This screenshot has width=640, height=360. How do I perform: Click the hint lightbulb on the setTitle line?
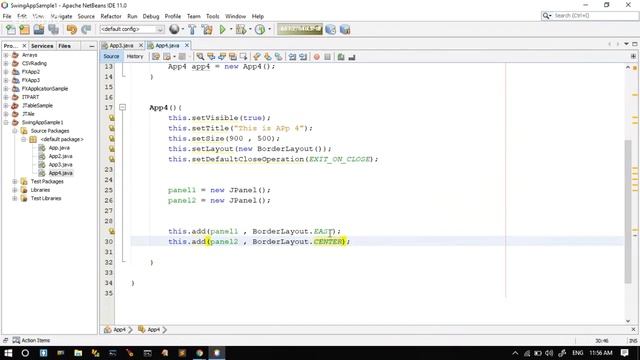point(111,128)
